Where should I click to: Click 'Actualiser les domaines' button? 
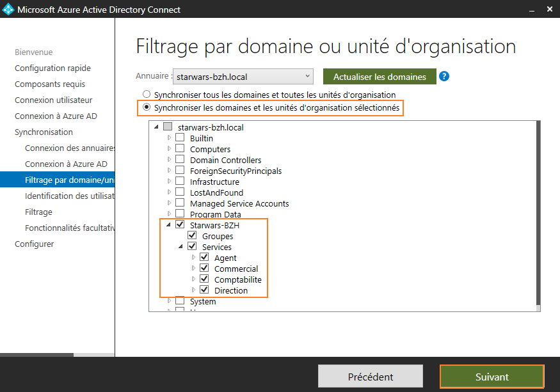tap(380, 76)
